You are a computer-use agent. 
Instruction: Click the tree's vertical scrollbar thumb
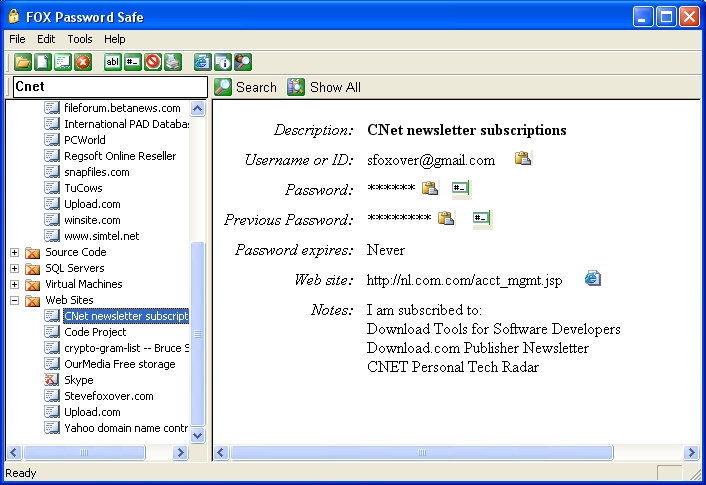tap(197, 334)
